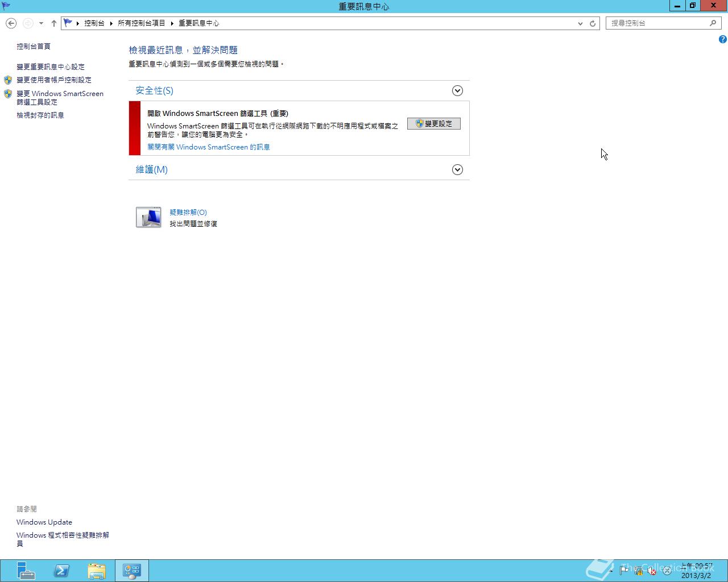Select 所有控制台項目 breadcrumb in address bar
This screenshot has width=728, height=582.
click(142, 23)
